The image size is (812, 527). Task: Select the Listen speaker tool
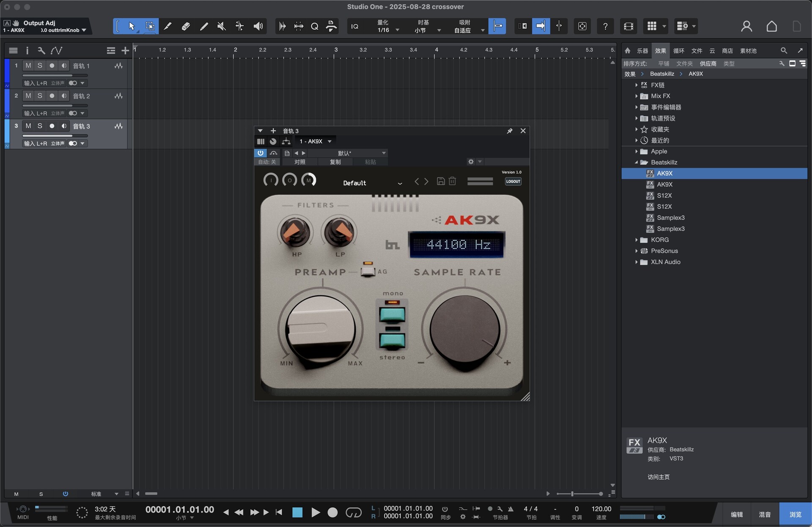coord(258,26)
